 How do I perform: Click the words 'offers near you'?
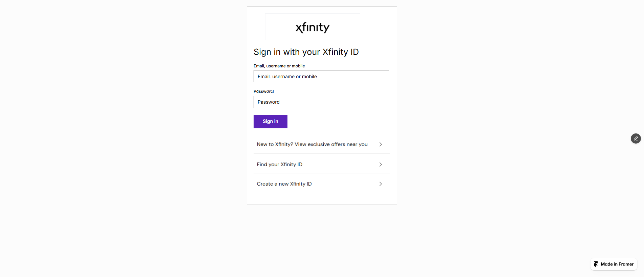tap(349, 144)
